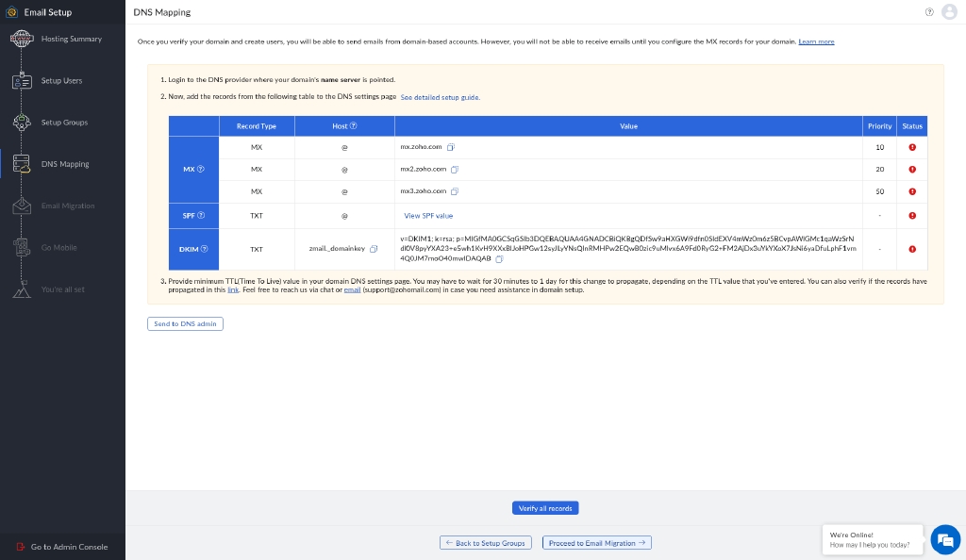Click Go to Admin Console
This screenshot has width=966, height=560.
click(69, 547)
